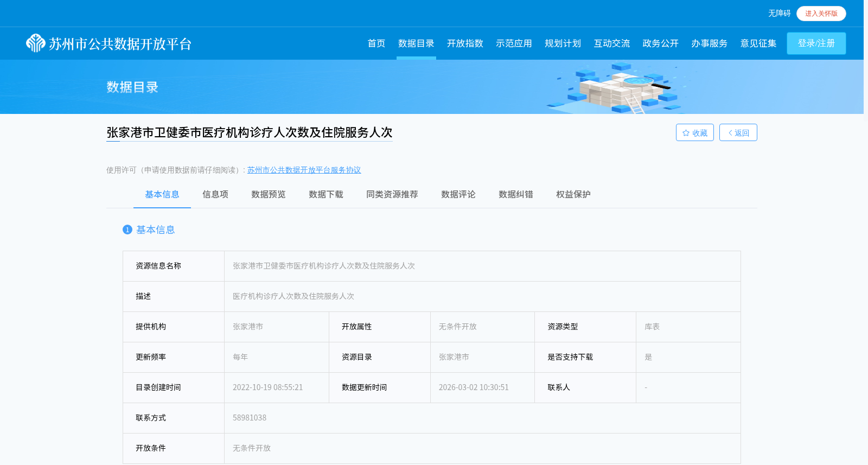Go to 开放指数 in the navigation

point(465,43)
